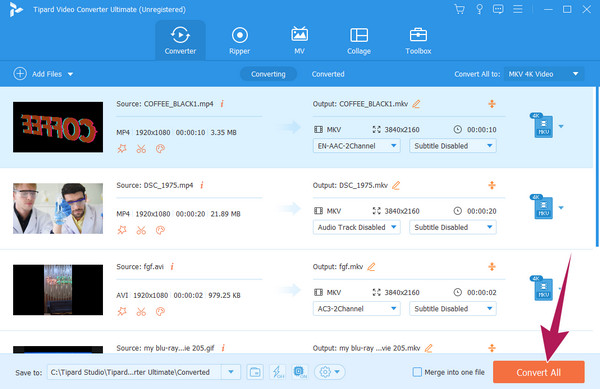Viewport: 600px width, 389px height.
Task: Switch to the Ripper tab
Action: [240, 40]
